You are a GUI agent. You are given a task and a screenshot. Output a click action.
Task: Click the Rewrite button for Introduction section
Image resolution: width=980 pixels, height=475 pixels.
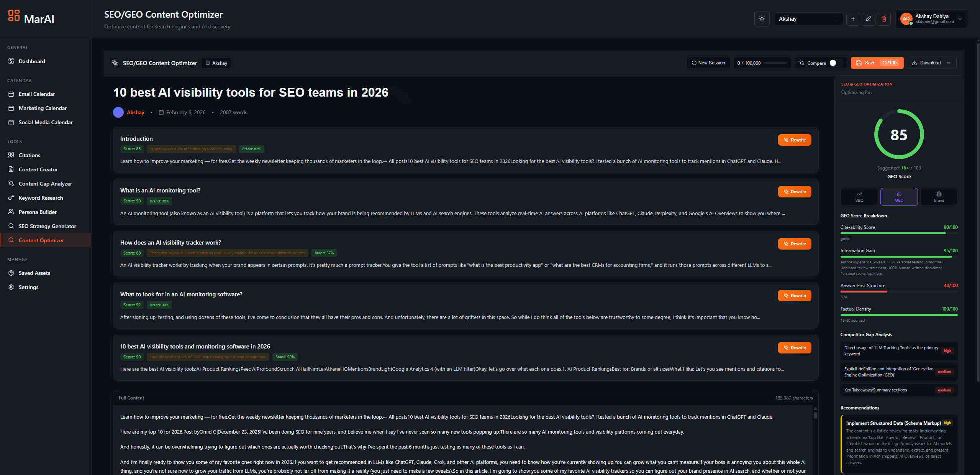(x=795, y=140)
